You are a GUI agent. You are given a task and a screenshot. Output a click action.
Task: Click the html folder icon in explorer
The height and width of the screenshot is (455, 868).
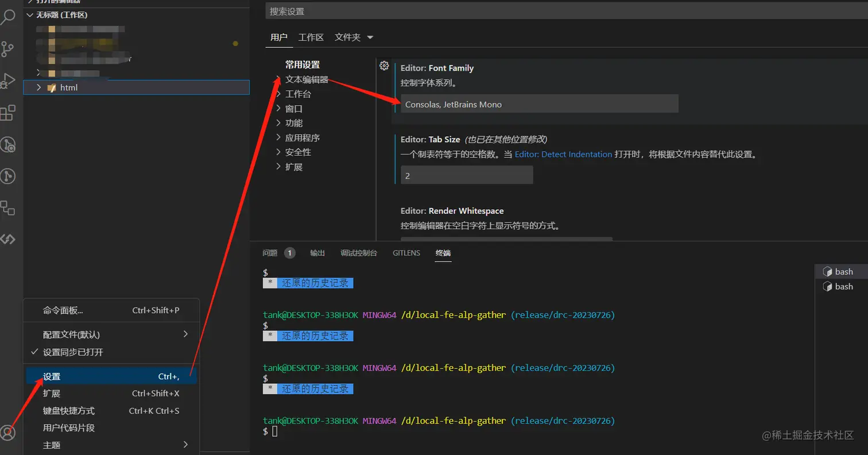tap(52, 87)
